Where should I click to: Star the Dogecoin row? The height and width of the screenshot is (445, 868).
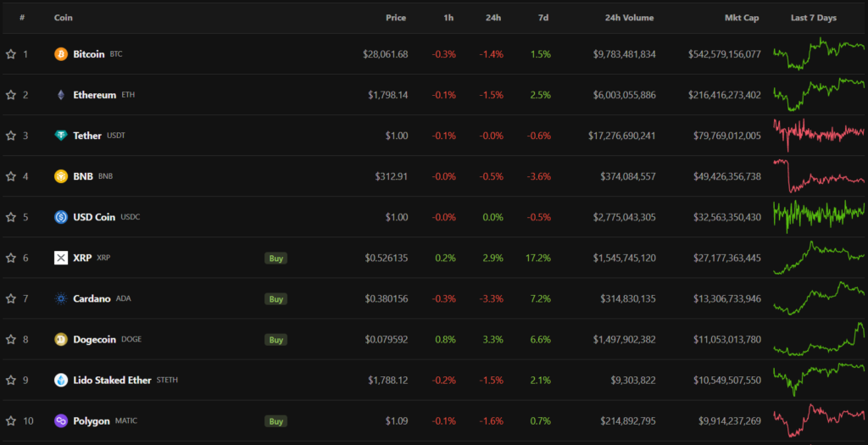tap(10, 339)
